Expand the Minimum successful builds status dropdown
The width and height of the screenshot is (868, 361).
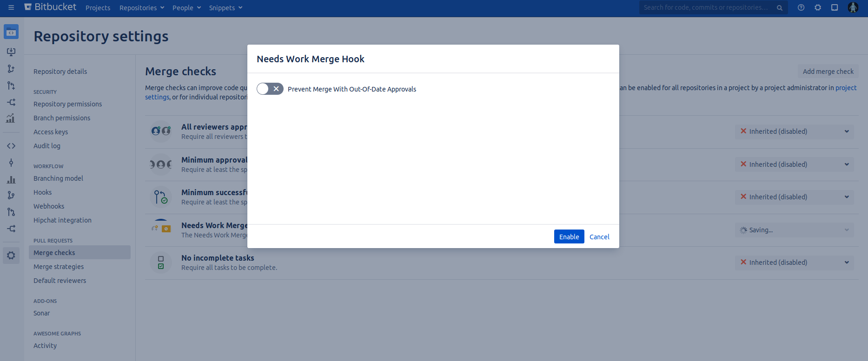(x=795, y=197)
